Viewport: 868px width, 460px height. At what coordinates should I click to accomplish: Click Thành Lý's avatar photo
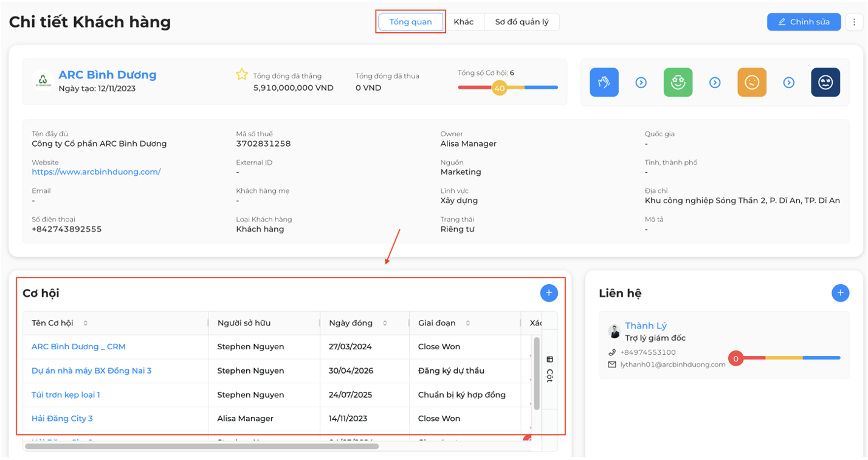pyautogui.click(x=615, y=332)
